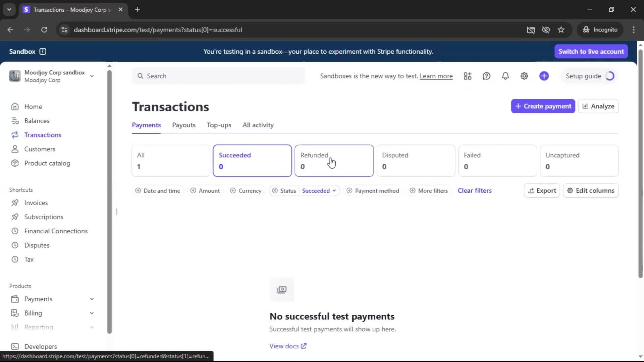
Task: Select the Refunded status card
Action: pos(334,161)
